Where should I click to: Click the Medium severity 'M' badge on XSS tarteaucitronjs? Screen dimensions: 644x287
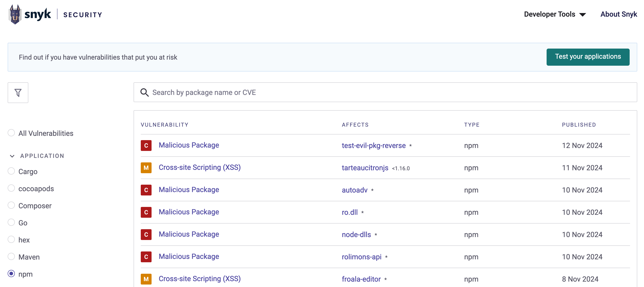(146, 168)
